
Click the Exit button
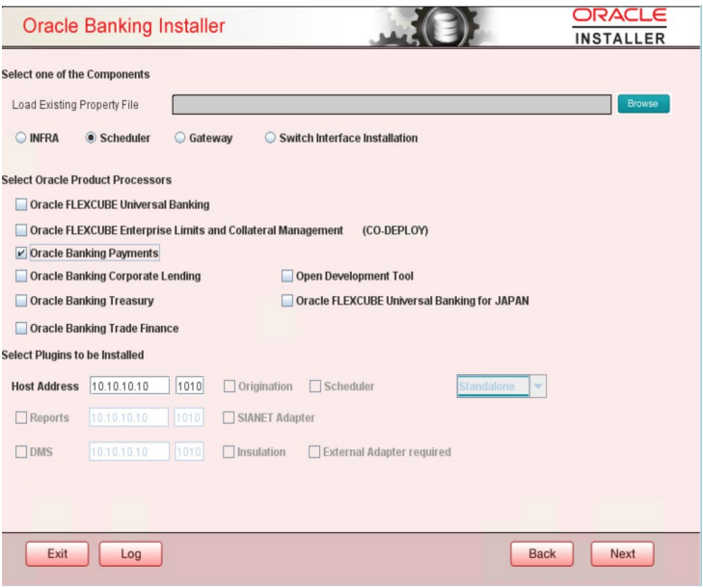(58, 554)
